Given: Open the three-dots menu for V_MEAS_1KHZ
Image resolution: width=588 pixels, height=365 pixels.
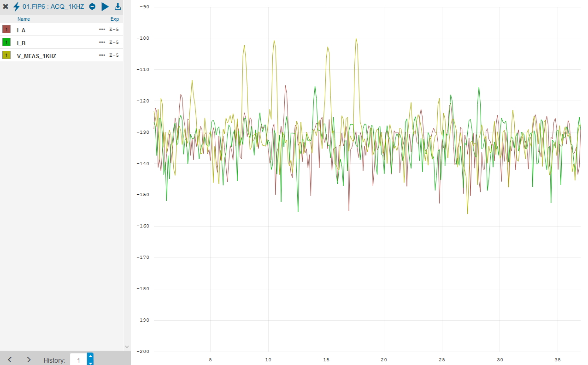Looking at the screenshot, I should point(102,55).
